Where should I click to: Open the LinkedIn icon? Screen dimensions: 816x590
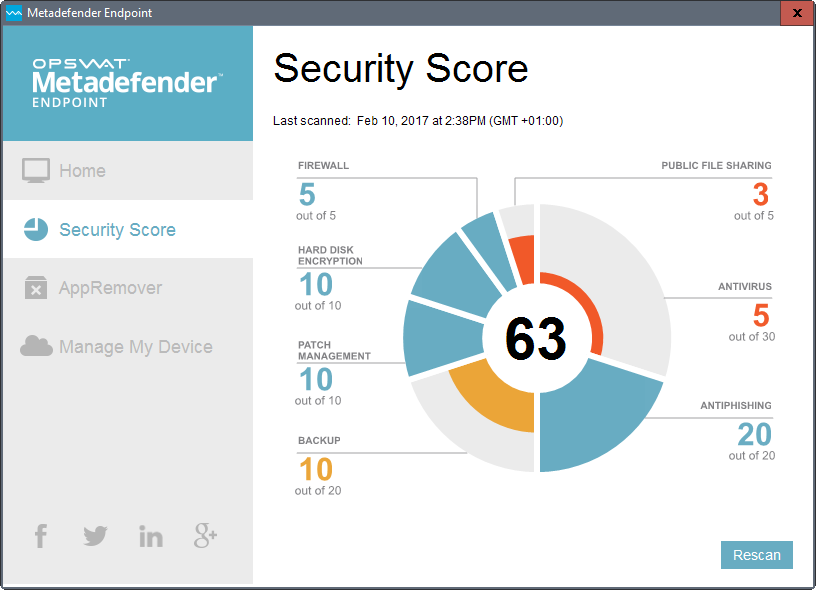pos(151,536)
